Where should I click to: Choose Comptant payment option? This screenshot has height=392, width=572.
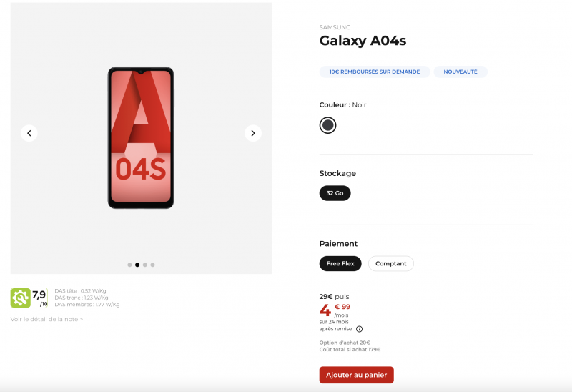point(390,263)
